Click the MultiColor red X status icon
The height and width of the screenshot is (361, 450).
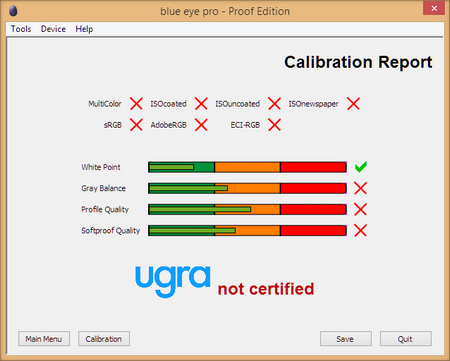[x=136, y=104]
